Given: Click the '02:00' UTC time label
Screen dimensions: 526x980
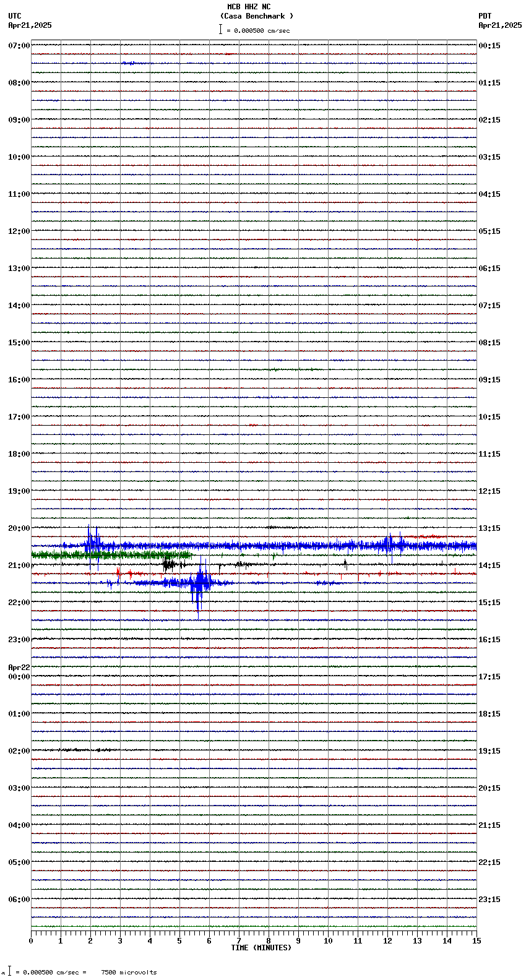Looking at the screenshot, I should click(19, 751).
